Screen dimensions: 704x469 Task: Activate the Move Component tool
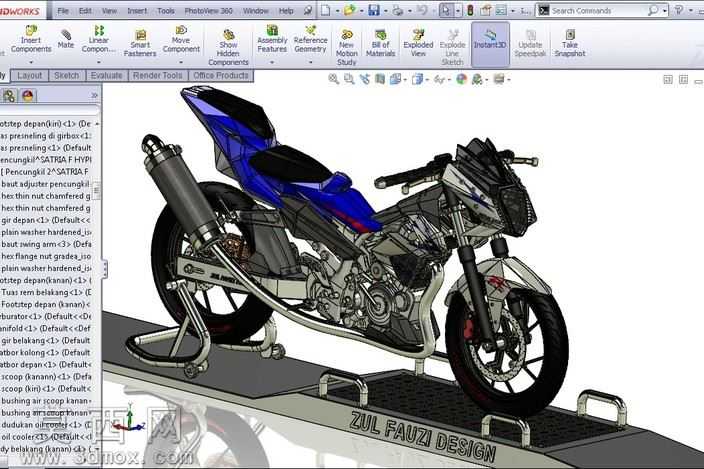181,39
